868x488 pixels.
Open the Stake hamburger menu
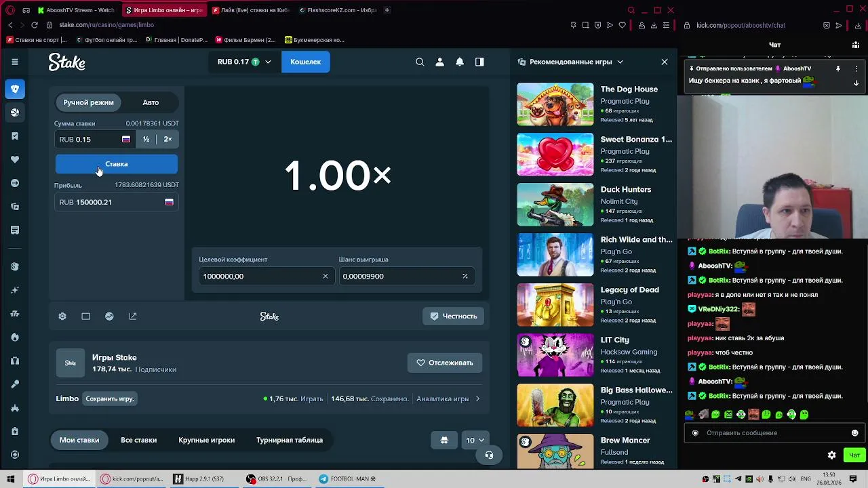tap(14, 62)
